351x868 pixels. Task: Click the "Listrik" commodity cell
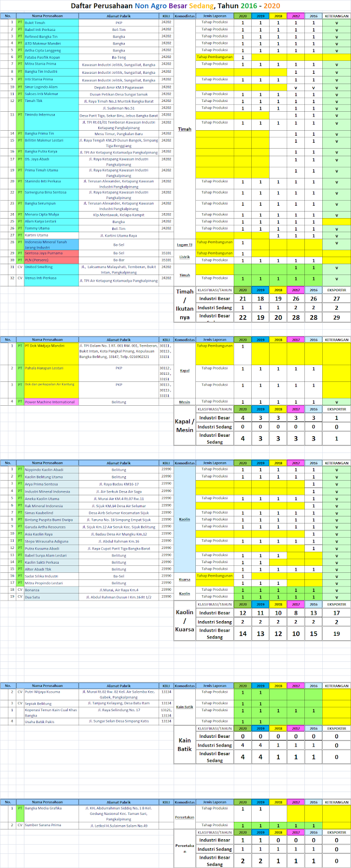(x=184, y=257)
